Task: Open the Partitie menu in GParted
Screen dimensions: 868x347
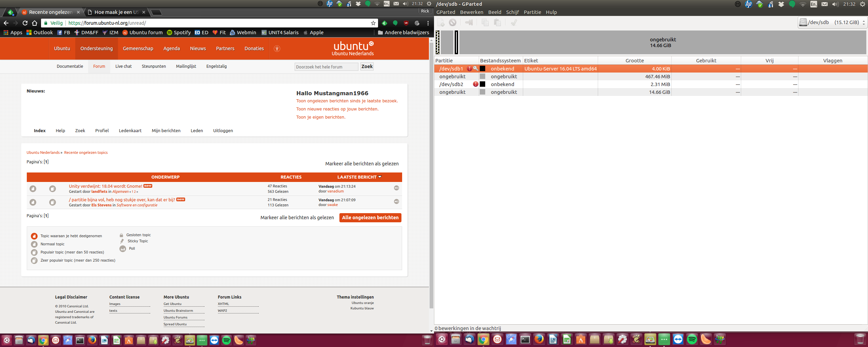Action: (x=532, y=12)
